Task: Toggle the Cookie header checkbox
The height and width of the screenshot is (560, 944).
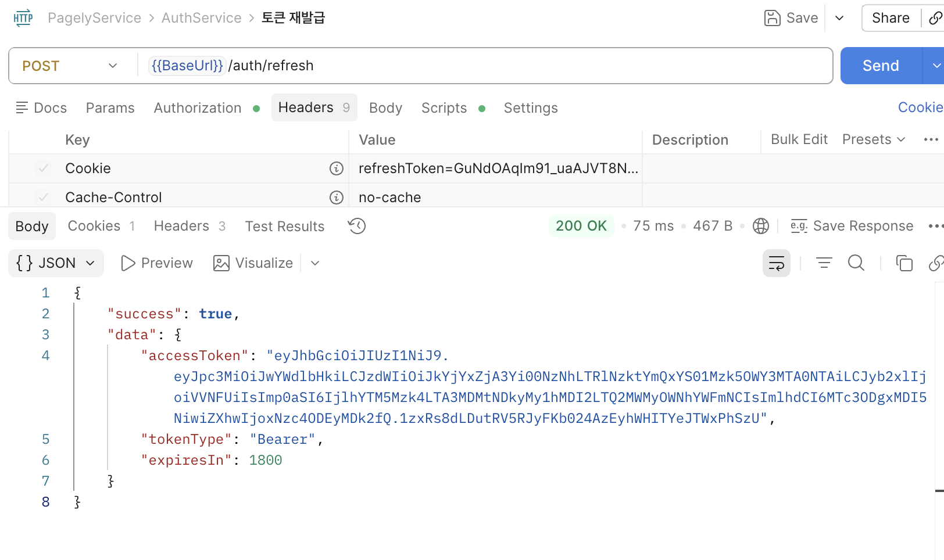Action: pyautogui.click(x=43, y=168)
